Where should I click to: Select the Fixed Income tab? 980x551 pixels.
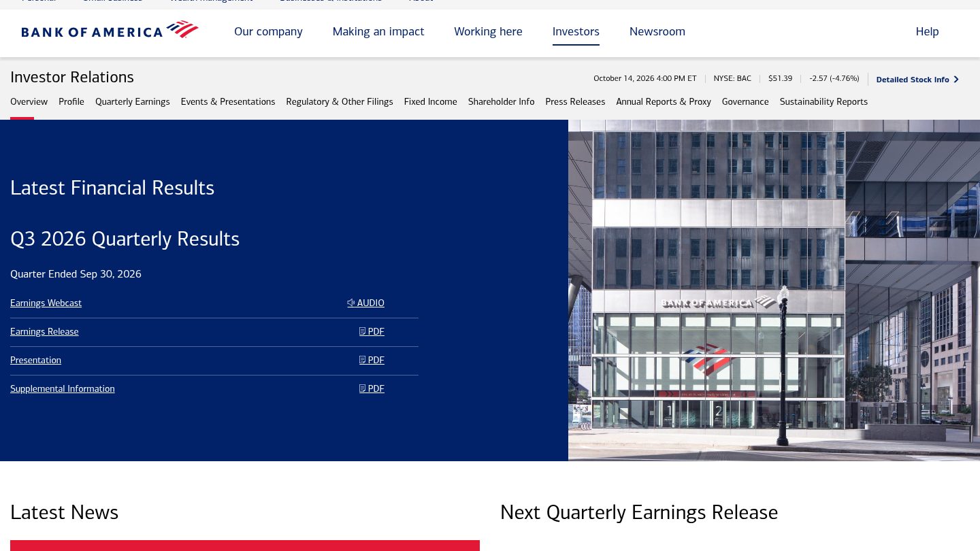[x=431, y=101]
